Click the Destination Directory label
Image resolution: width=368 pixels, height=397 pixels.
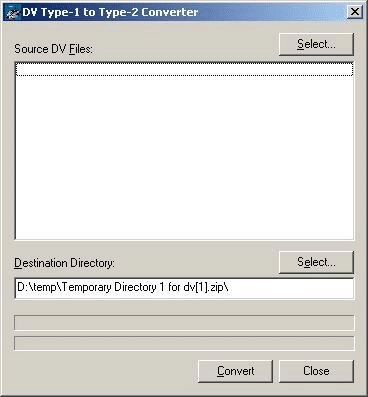(64, 263)
